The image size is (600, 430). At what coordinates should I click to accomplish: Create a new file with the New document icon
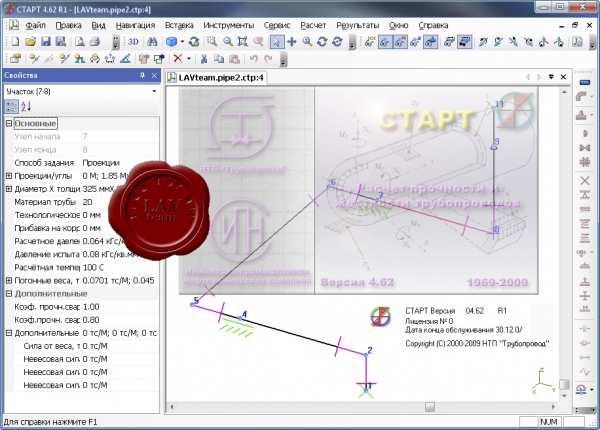15,41
